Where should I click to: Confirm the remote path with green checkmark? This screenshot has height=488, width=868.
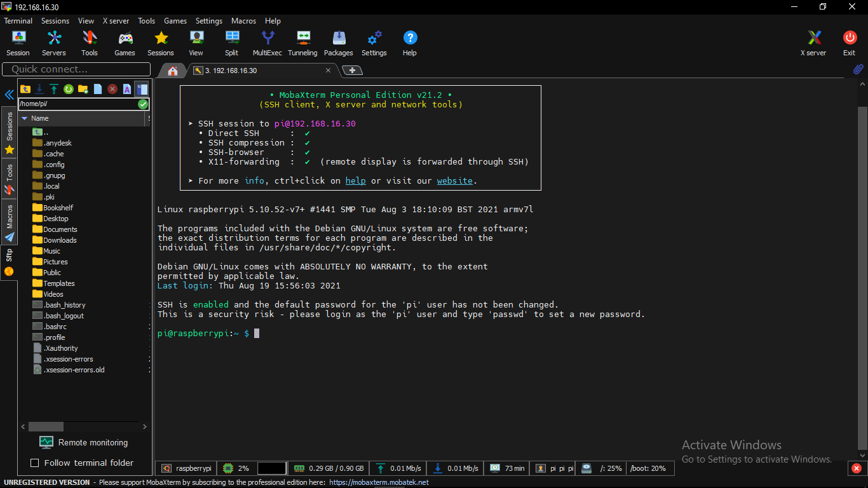pyautogui.click(x=143, y=104)
